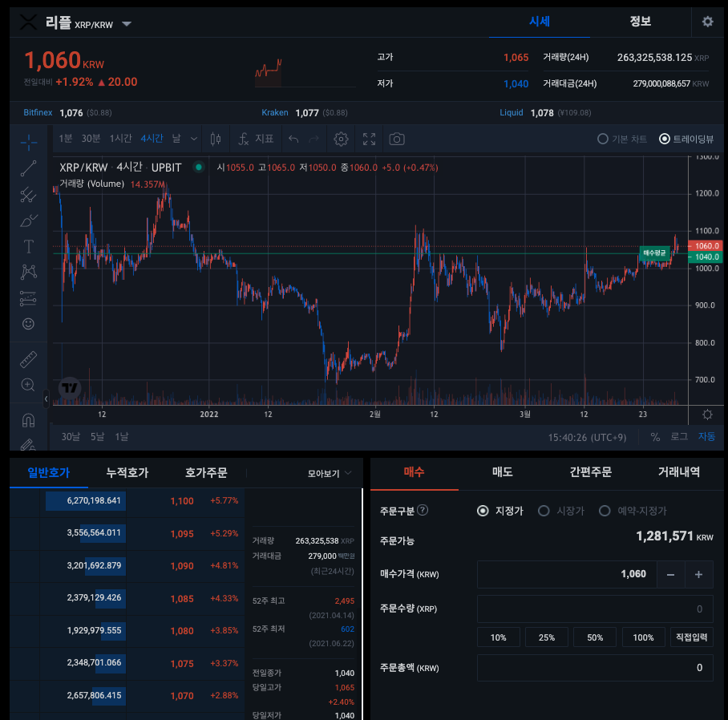Viewport: 728px width, 720px height.
Task: Open the indicators (지표) menu
Action: (256, 139)
